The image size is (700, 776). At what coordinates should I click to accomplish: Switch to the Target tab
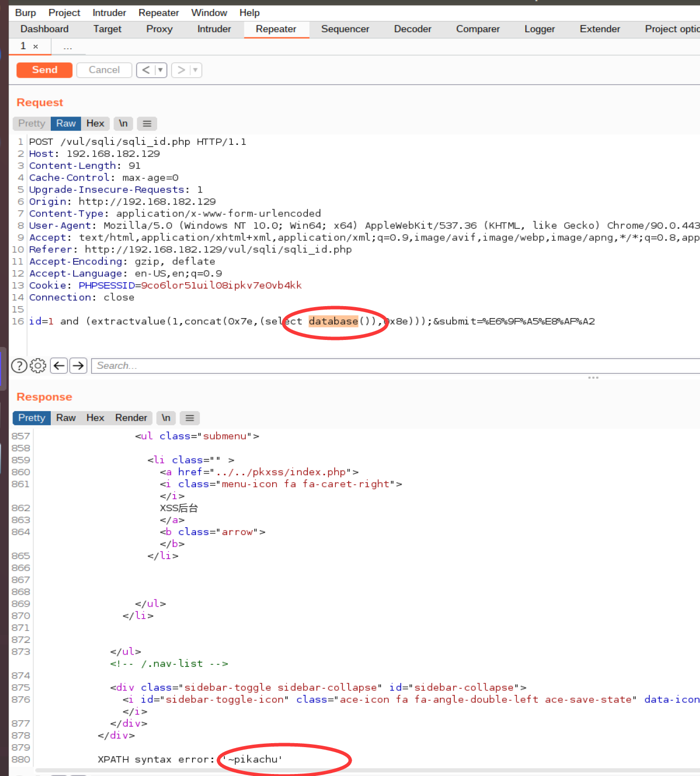pyautogui.click(x=107, y=29)
